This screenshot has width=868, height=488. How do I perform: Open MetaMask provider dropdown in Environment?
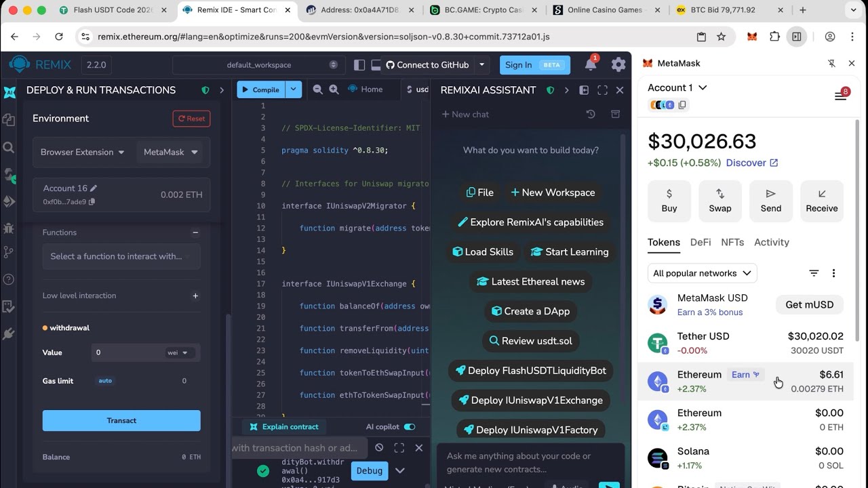click(171, 152)
